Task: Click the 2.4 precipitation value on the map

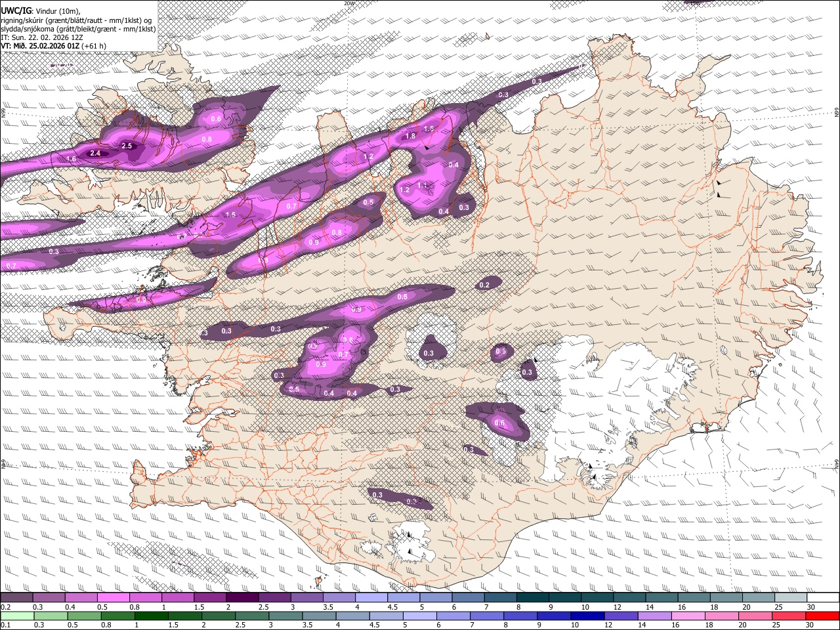Action: (x=95, y=154)
